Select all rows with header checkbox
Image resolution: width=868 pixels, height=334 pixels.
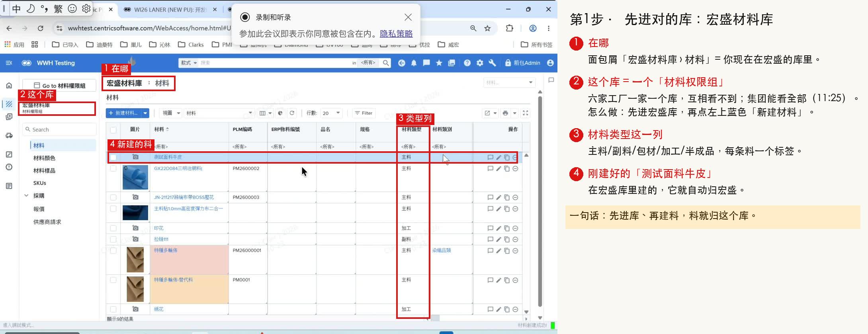[113, 130]
